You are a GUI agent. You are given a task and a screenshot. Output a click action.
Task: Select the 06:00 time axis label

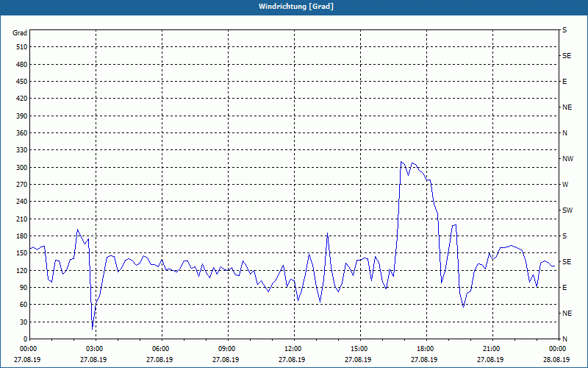point(161,348)
